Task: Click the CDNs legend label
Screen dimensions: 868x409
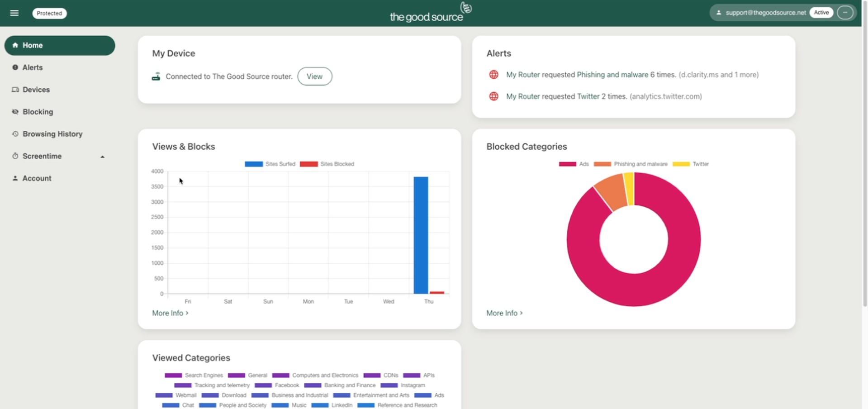Action: (x=391, y=376)
